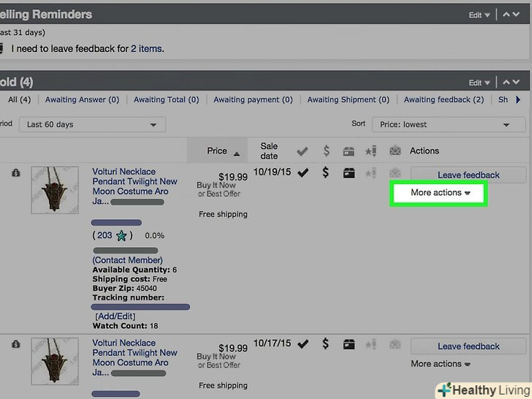Select Awaiting Shipment (0) tab
The height and width of the screenshot is (399, 532).
point(348,99)
